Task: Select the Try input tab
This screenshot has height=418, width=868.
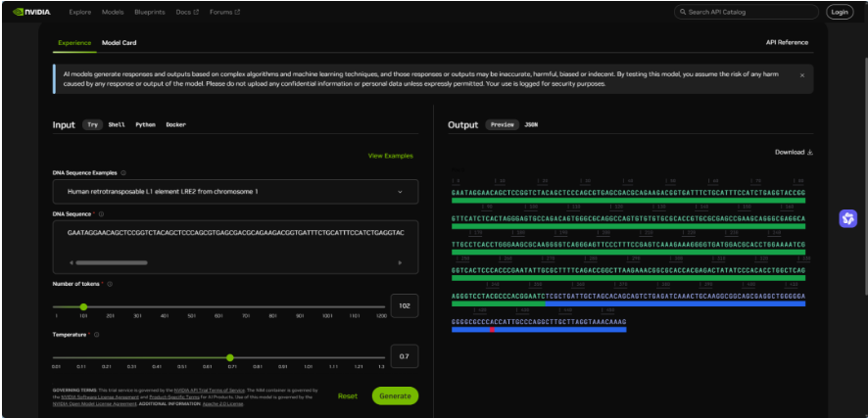Action: coord(92,125)
